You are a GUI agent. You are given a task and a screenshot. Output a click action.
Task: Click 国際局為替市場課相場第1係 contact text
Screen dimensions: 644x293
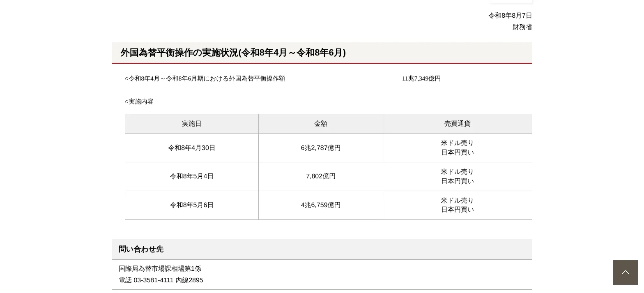pyautogui.click(x=160, y=269)
